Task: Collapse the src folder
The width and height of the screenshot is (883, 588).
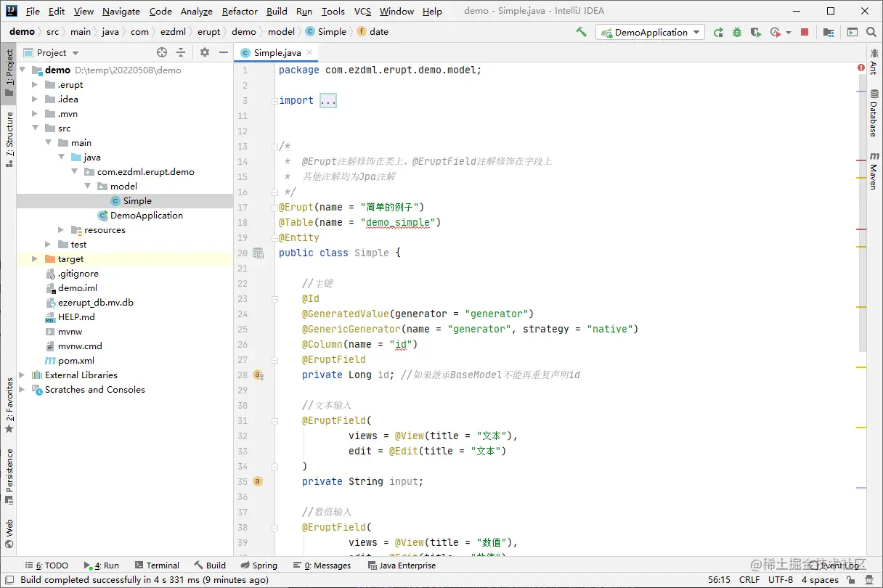Action: point(35,128)
